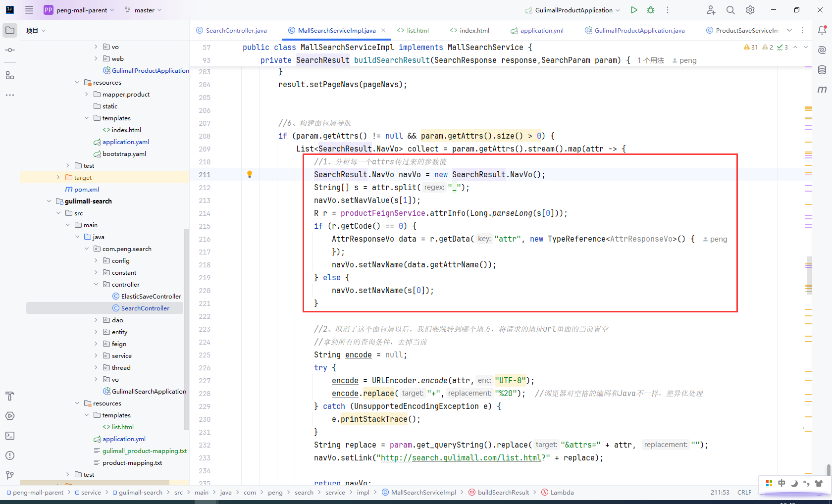
Task: Open the Structure tool window
Action: pyautogui.click(x=10, y=75)
